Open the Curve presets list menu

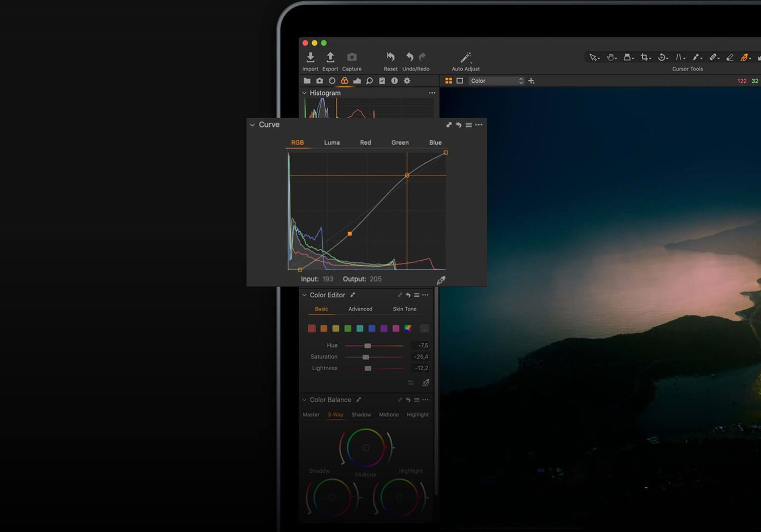pos(469,125)
